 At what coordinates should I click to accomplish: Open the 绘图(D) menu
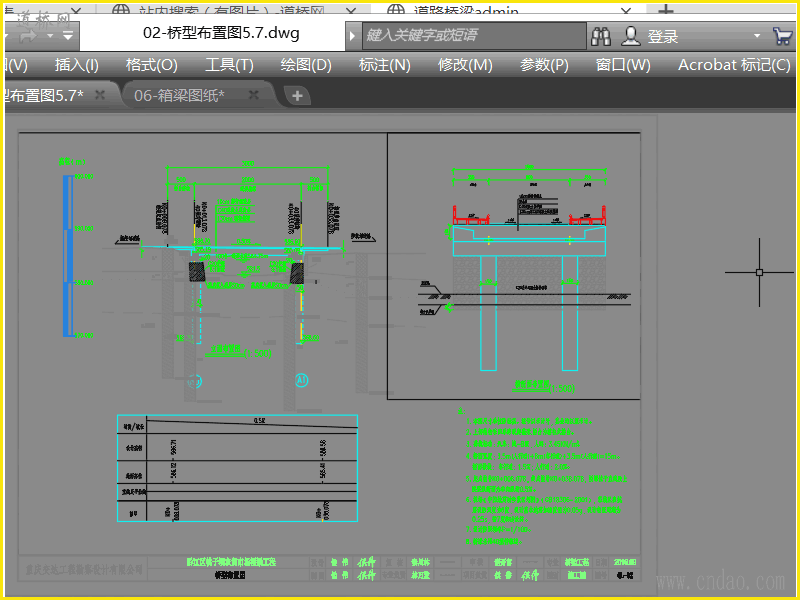(306, 65)
